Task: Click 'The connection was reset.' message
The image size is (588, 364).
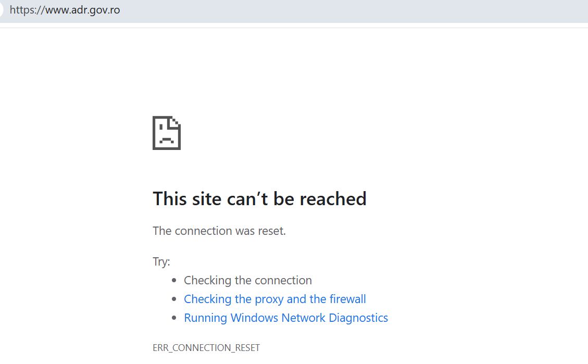Action: (219, 231)
